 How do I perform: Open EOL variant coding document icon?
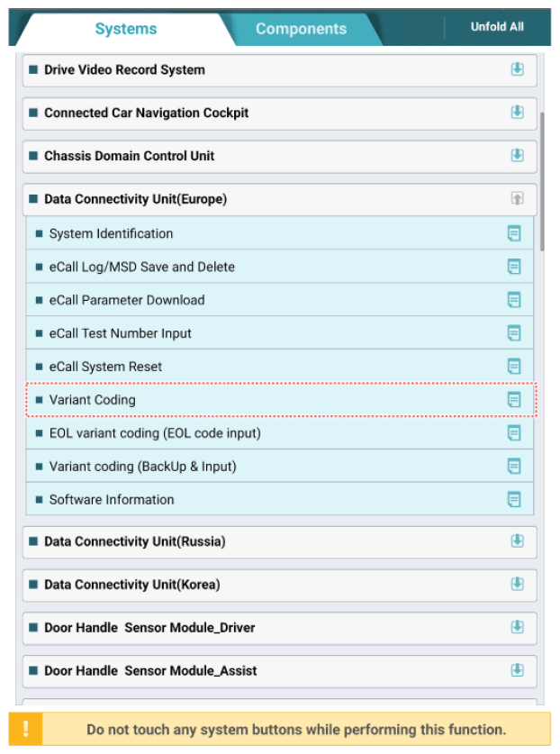[514, 433]
